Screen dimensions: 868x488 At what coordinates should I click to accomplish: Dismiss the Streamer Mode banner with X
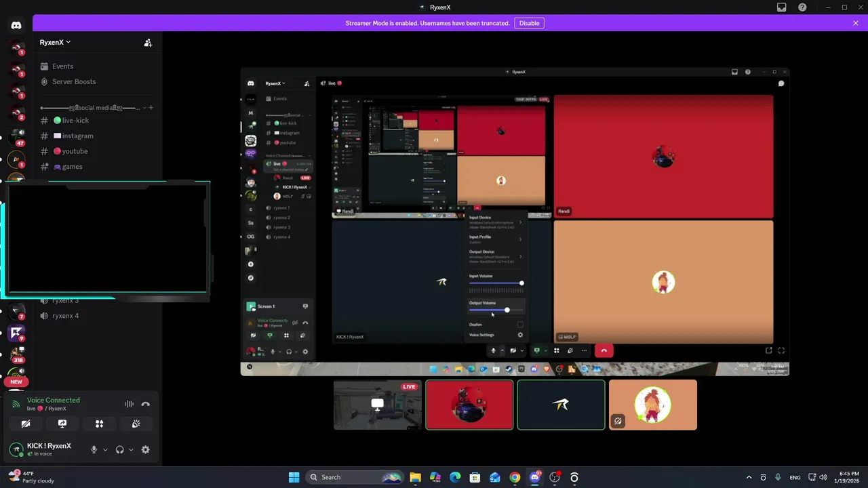click(x=856, y=23)
